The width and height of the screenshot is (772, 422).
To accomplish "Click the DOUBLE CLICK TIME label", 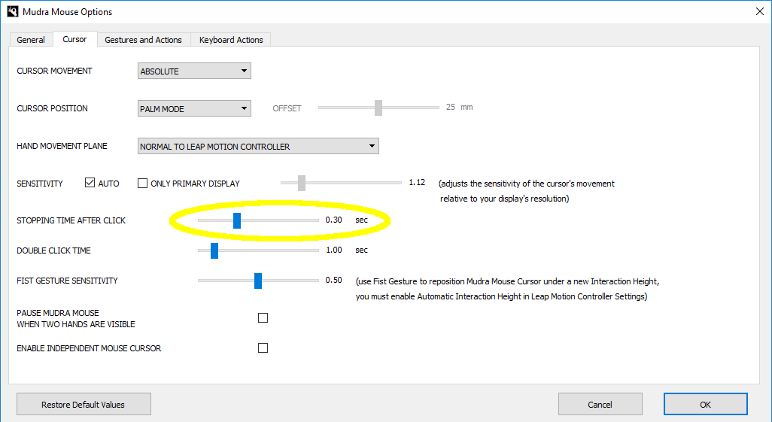I will [x=54, y=251].
